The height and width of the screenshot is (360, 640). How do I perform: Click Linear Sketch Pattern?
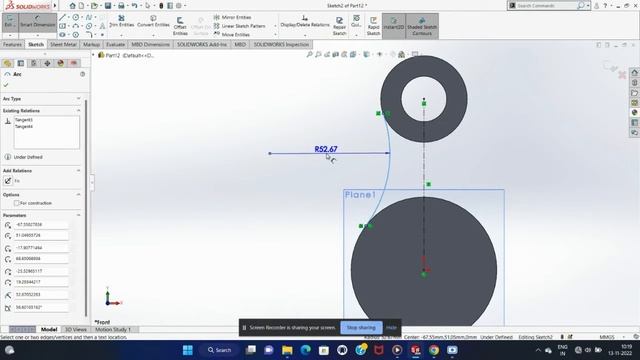(239, 26)
